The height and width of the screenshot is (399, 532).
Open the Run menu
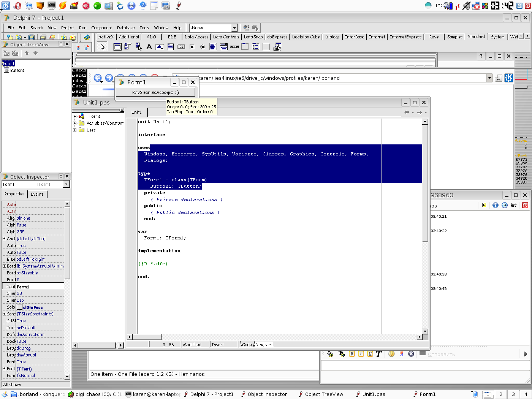click(83, 28)
